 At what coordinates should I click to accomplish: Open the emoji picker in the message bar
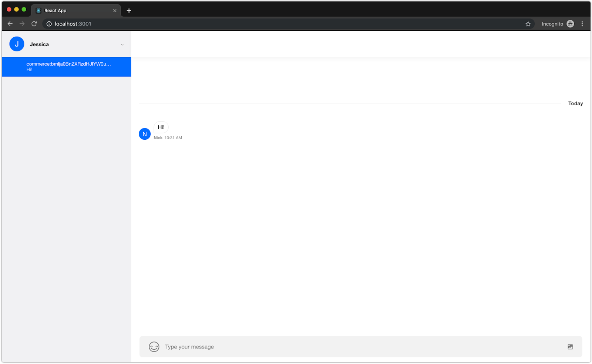click(x=154, y=347)
